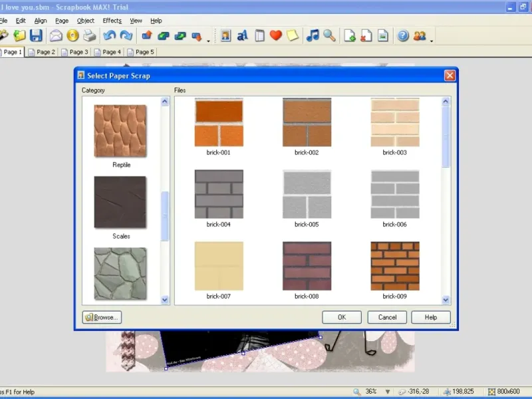Click the magnifying glass toolbar icon

coord(329,36)
